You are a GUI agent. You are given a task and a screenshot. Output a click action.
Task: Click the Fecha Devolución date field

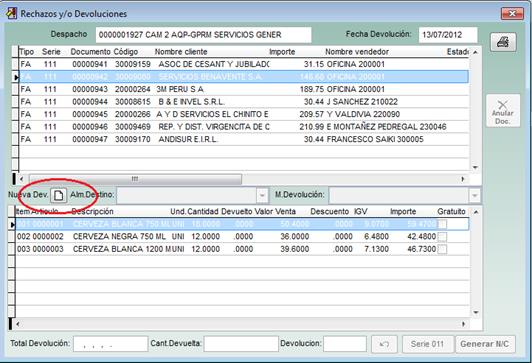pyautogui.click(x=448, y=35)
